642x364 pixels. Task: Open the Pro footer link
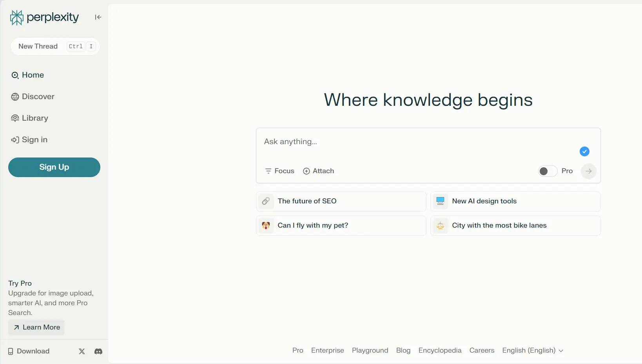pos(298,351)
